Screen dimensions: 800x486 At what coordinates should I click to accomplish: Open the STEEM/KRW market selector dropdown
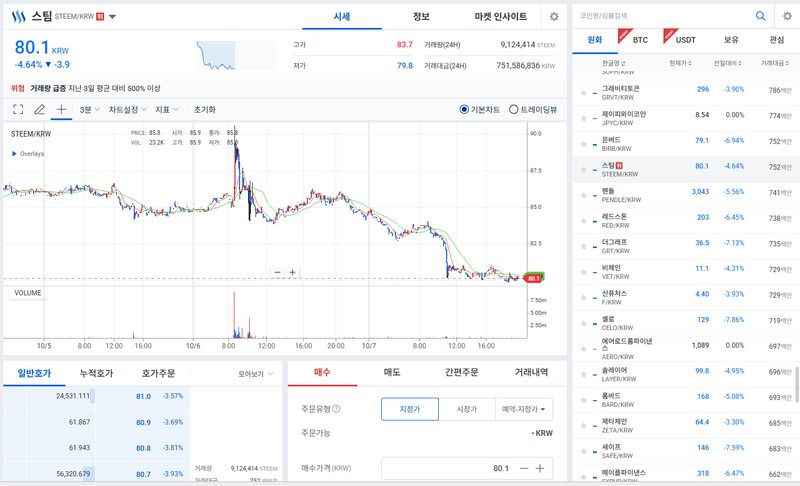coord(113,17)
